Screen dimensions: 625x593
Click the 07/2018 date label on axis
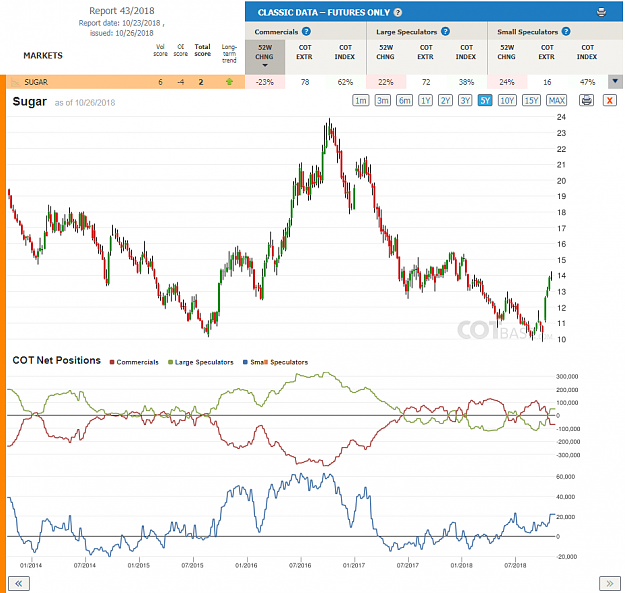(x=515, y=565)
